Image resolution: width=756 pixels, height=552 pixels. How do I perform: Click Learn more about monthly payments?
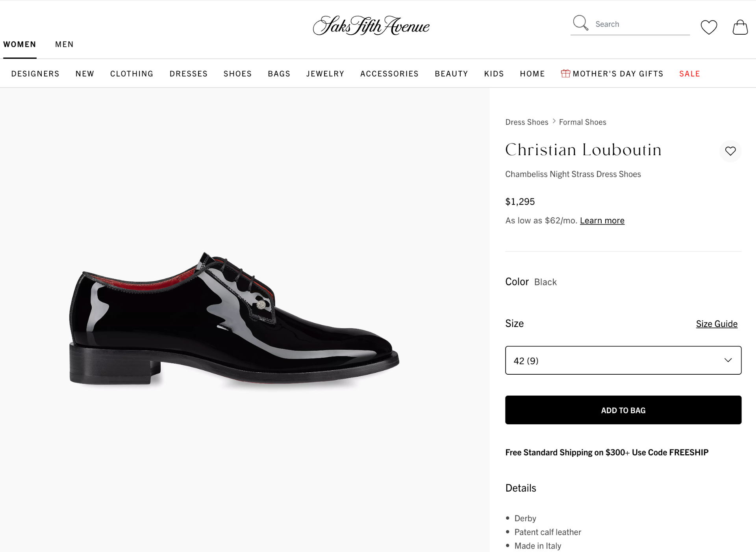tap(602, 220)
